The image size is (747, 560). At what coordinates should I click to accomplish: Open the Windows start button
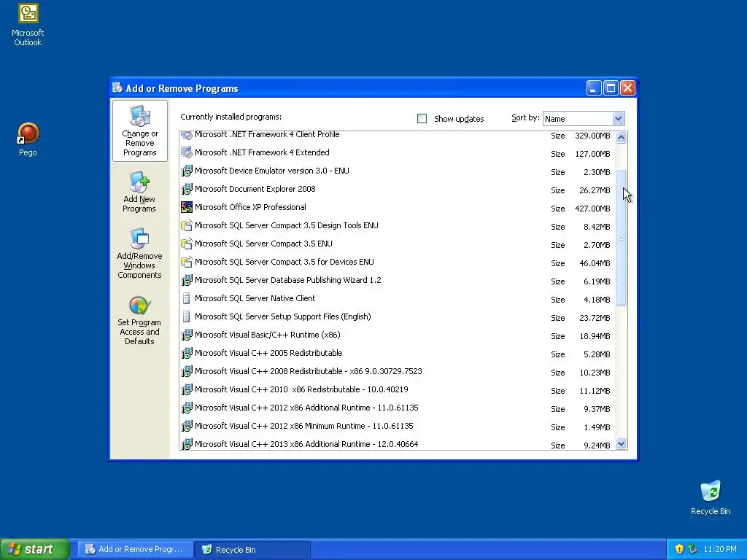tap(35, 549)
